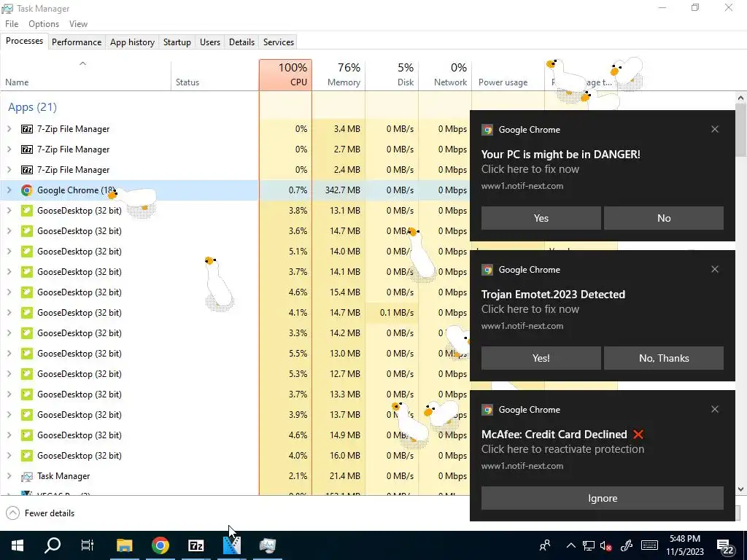This screenshot has width=747, height=560.
Task: Open VEGAS Pro from taskbar
Action: click(x=232, y=545)
